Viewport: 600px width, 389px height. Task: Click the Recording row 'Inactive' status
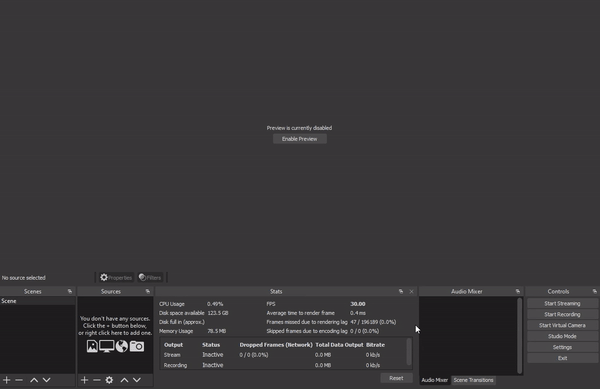click(x=212, y=365)
